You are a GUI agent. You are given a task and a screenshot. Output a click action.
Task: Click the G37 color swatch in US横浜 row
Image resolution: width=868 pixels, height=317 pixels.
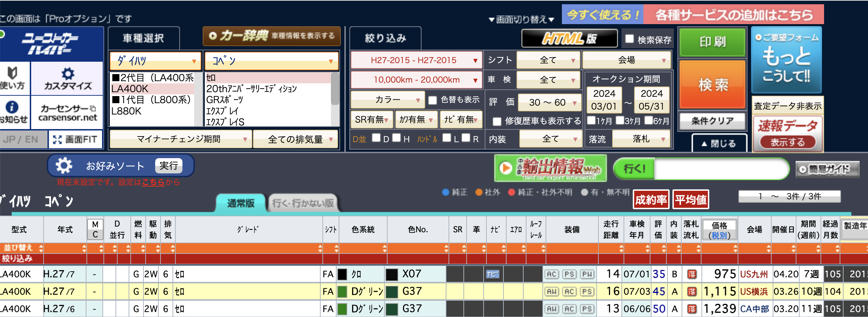click(x=391, y=291)
